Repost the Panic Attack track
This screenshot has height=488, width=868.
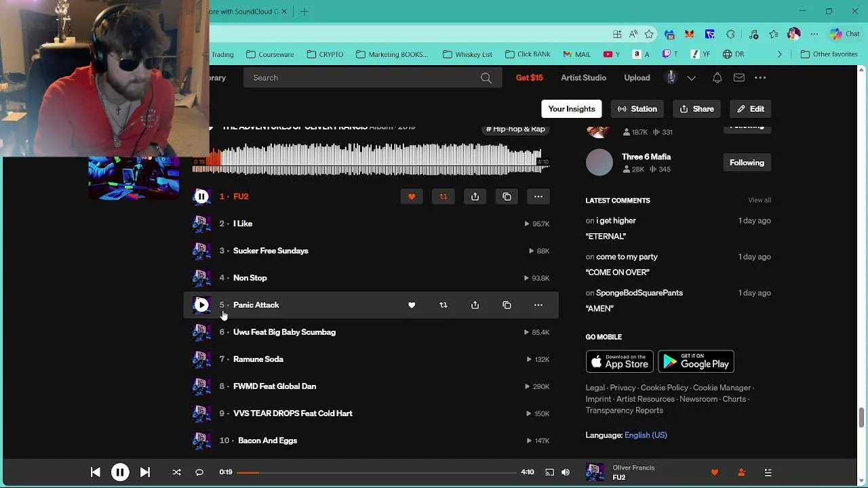(443, 305)
